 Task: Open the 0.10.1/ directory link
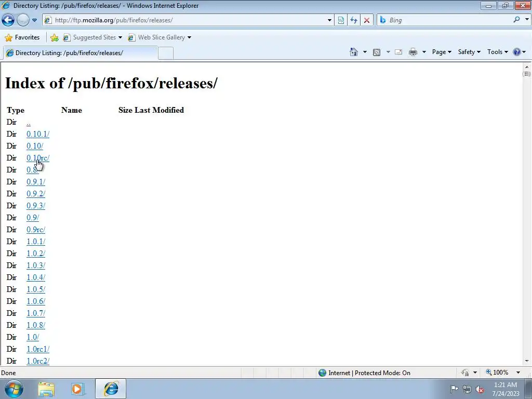coord(38,134)
